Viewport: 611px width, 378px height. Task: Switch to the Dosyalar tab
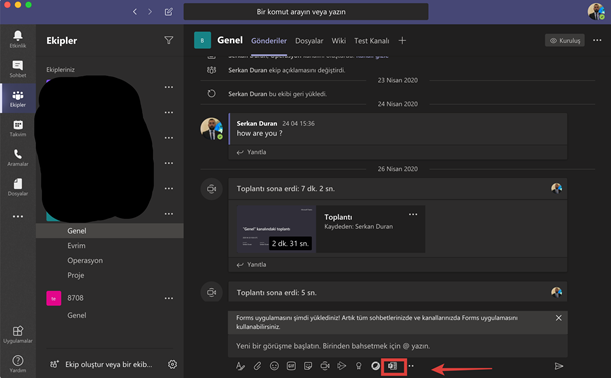309,41
